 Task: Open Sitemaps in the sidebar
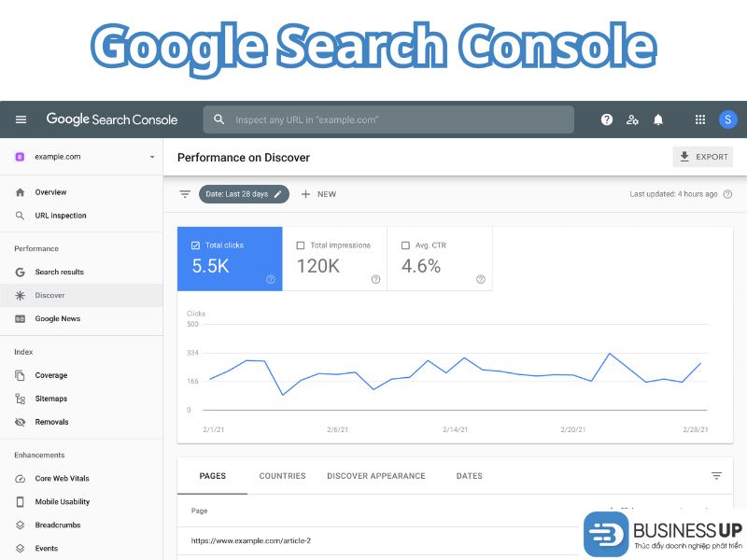click(81, 399)
